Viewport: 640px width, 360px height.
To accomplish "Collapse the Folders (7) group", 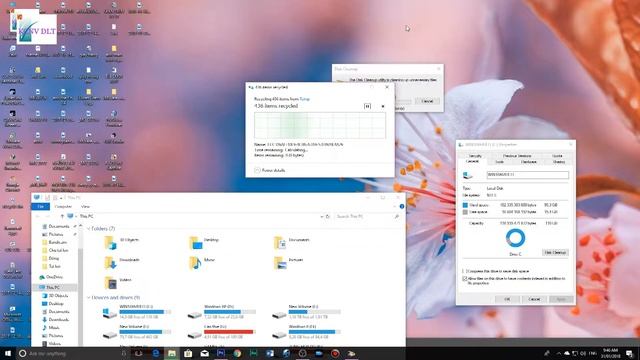I will pyautogui.click(x=89, y=229).
